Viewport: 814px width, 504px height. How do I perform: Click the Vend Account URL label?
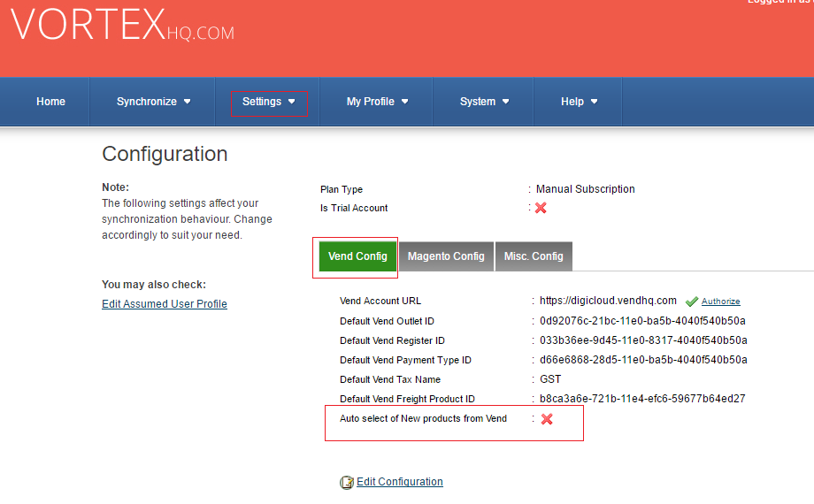click(x=380, y=301)
